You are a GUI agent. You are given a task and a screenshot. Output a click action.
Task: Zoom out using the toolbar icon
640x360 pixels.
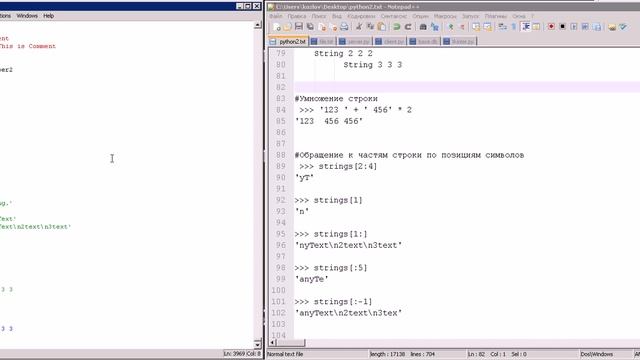click(x=462, y=27)
